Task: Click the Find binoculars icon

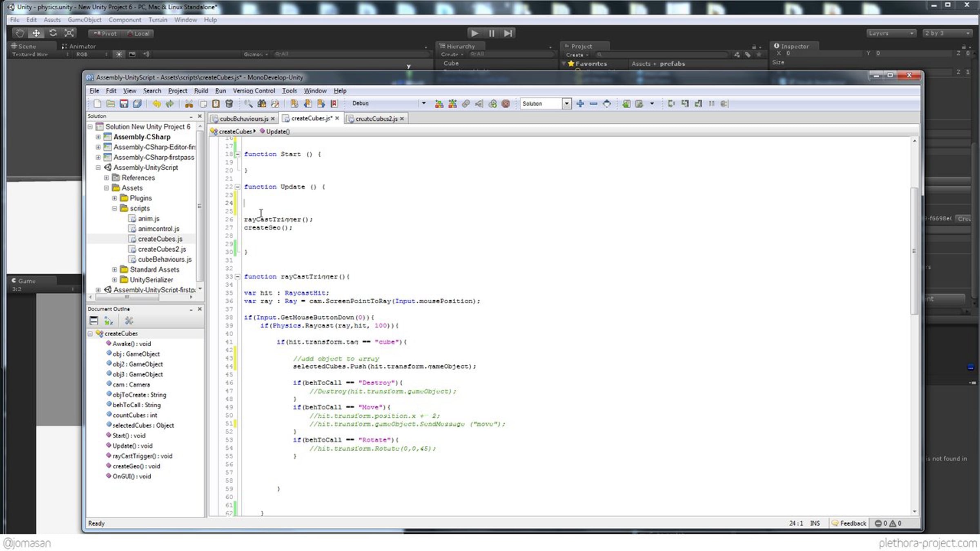Action: [262, 104]
